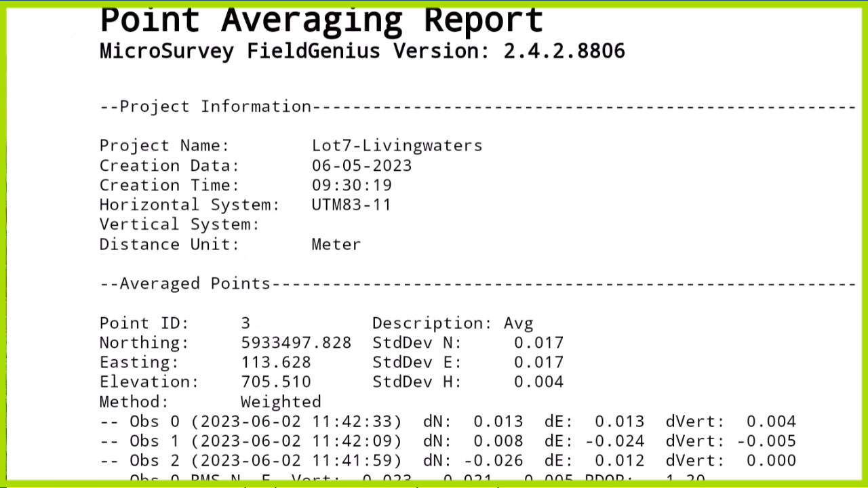
Task: Select the StdDev H value 0.004
Action: pyautogui.click(x=538, y=382)
